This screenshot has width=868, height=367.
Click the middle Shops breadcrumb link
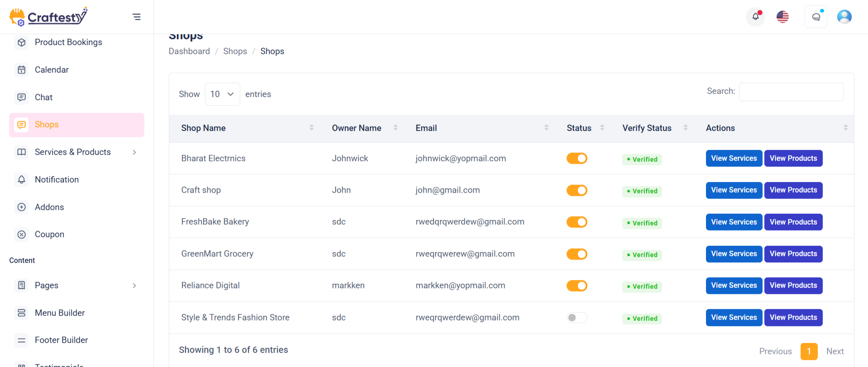[235, 51]
